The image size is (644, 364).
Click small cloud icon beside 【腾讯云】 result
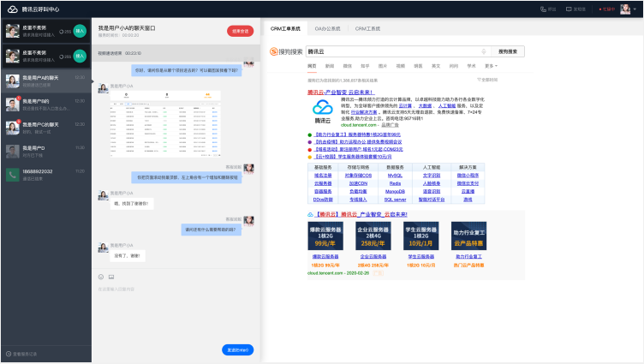coord(310,214)
